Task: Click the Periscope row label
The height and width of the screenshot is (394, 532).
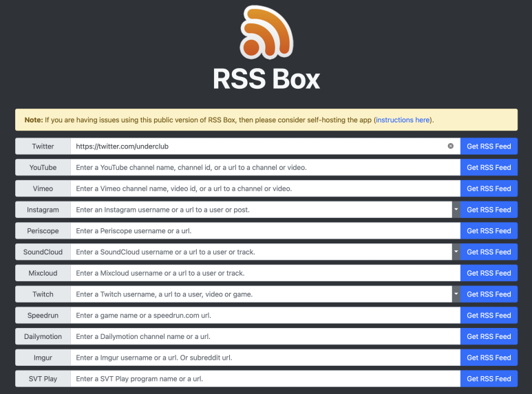Action: [43, 231]
